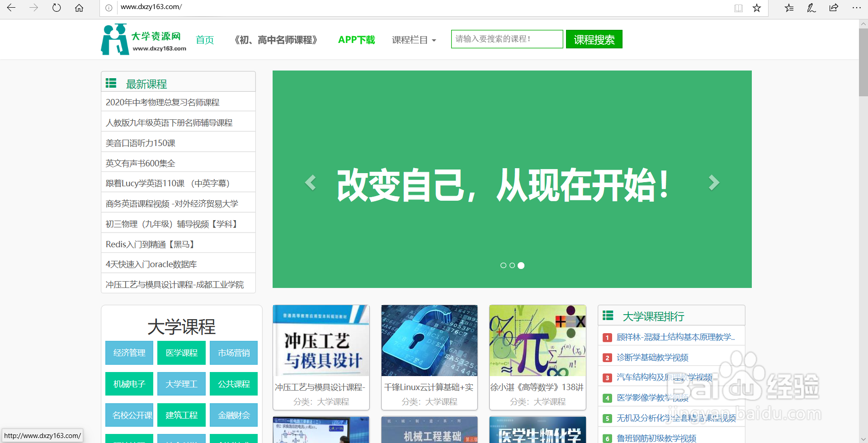Screen dimensions: 868x443
Task: Open 跟着Lucy学英语110课 link
Action: pyautogui.click(x=168, y=184)
